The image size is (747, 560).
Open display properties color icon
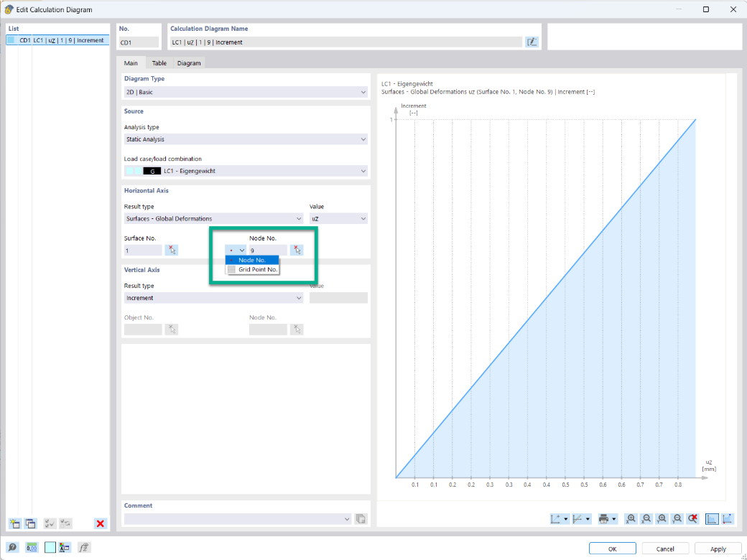65,548
